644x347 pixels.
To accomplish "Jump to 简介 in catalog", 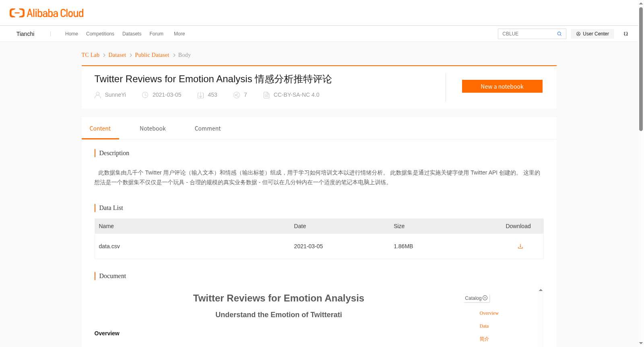I will pyautogui.click(x=484, y=339).
